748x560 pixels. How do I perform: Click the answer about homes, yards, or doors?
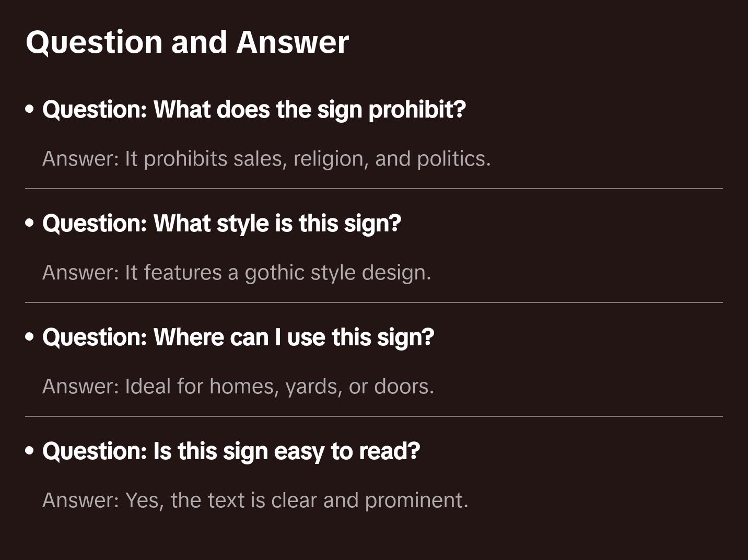[238, 387]
